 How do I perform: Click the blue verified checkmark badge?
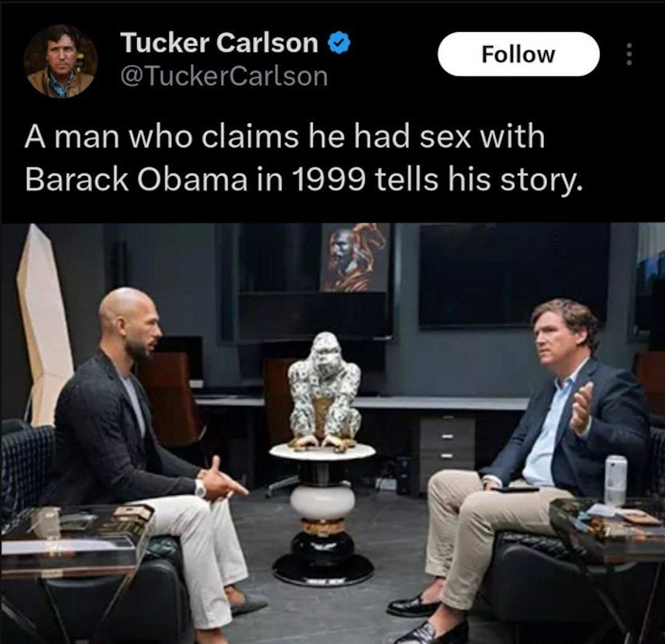pyautogui.click(x=340, y=43)
